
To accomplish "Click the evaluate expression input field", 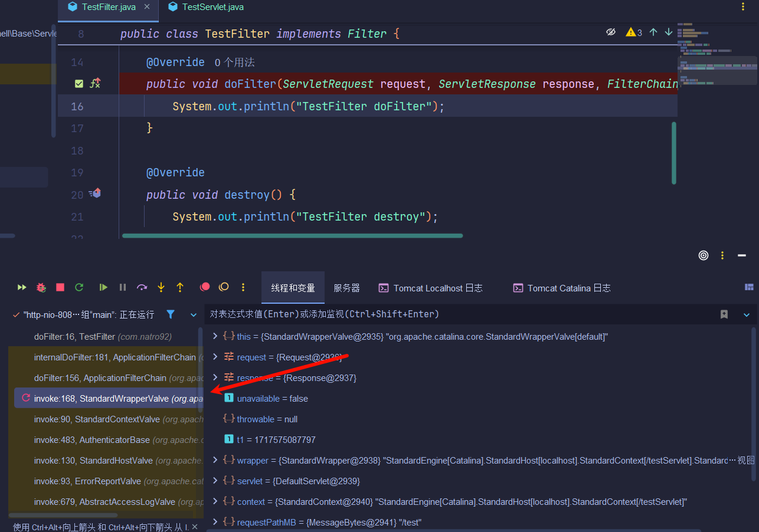I will tap(460, 314).
